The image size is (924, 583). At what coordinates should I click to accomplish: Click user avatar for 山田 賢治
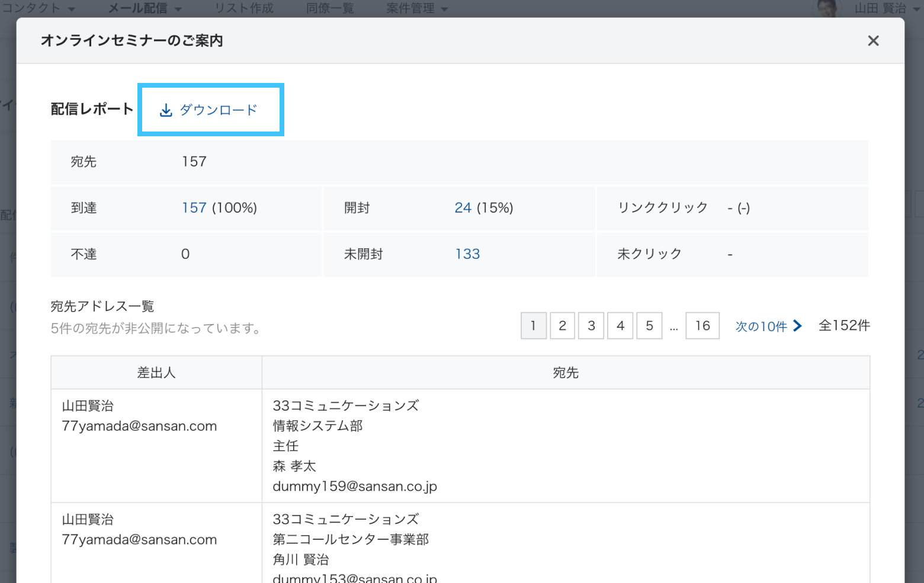tap(827, 8)
